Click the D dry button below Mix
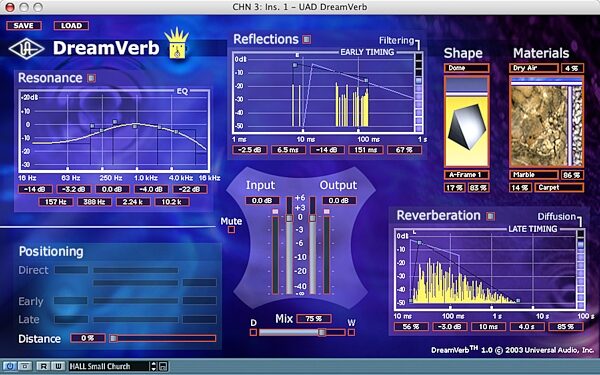The width and height of the screenshot is (600, 375). click(253, 332)
